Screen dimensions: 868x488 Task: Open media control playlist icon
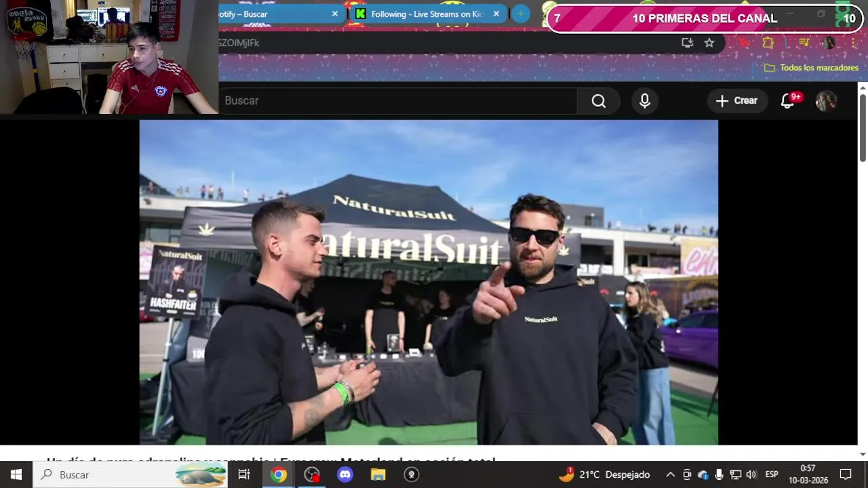pos(804,43)
